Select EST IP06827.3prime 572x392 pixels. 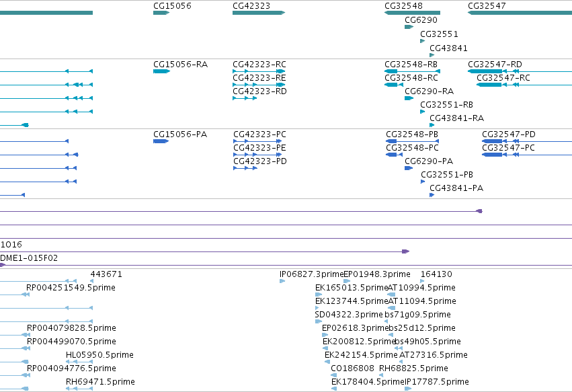pyautogui.click(x=311, y=274)
